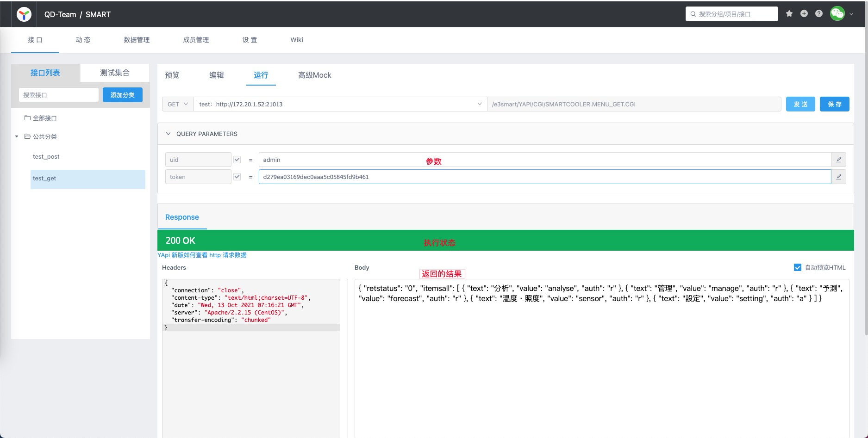Click the plus add-project icon

tap(804, 14)
